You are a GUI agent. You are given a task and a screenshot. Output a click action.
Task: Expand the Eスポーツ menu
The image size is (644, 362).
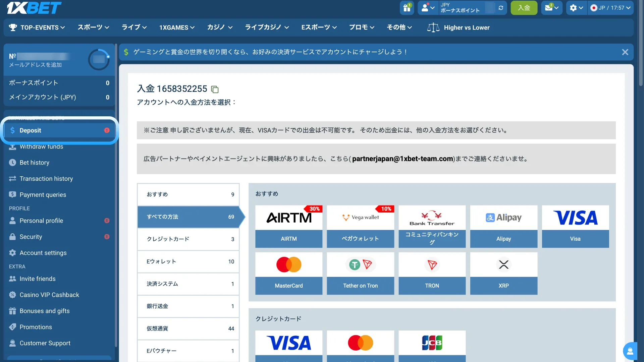pyautogui.click(x=319, y=27)
